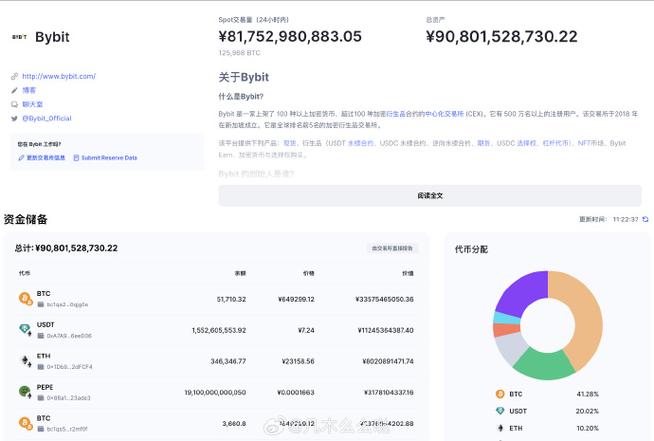
Task: Click the Twitter bird icon
Action: coord(15,118)
